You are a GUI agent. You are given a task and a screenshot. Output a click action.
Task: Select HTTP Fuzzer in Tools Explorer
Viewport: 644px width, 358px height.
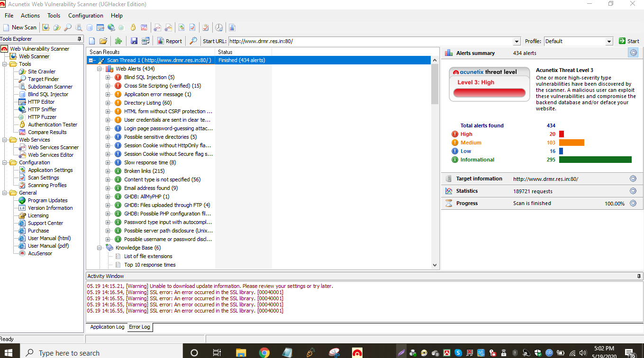[x=42, y=117]
